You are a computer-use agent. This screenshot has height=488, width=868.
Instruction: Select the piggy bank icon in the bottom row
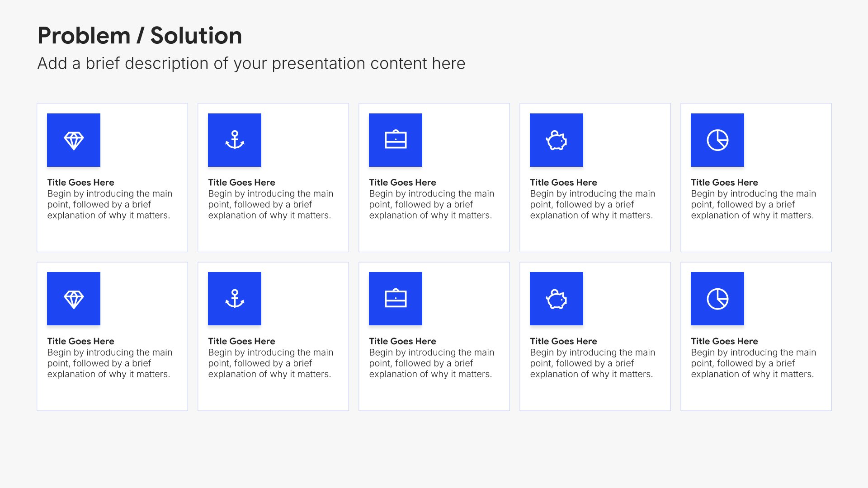tap(557, 299)
